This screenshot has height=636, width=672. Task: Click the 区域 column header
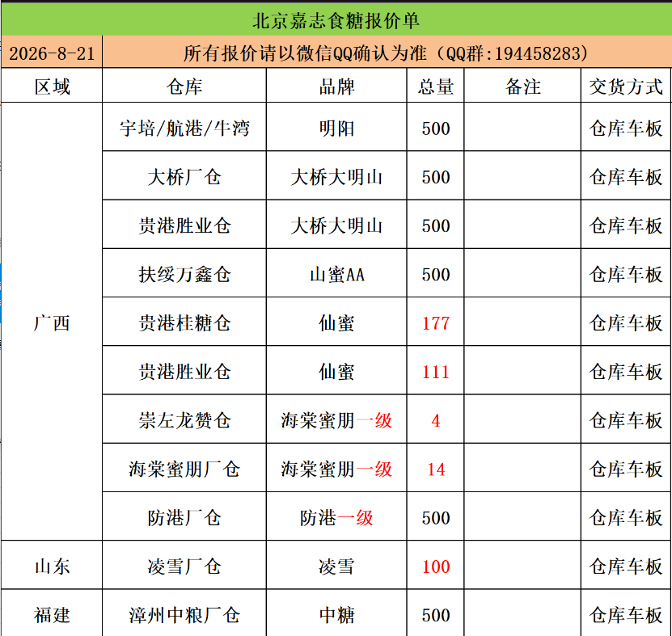[52, 86]
